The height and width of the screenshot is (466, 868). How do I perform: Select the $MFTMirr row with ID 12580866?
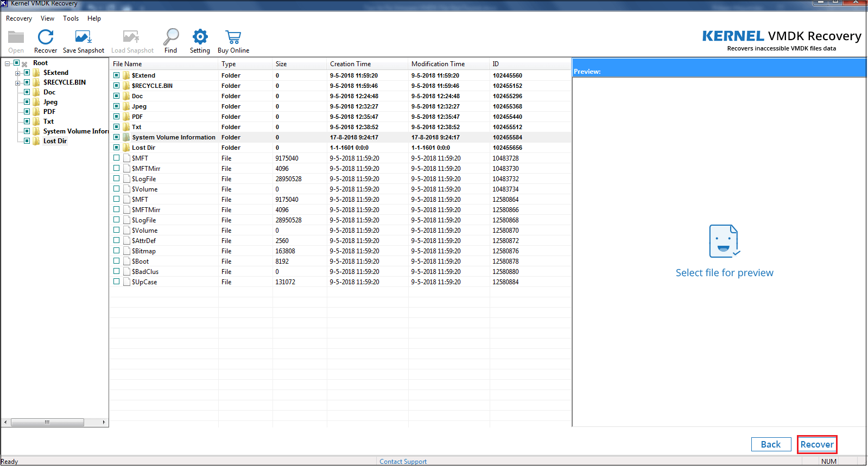click(x=340, y=210)
